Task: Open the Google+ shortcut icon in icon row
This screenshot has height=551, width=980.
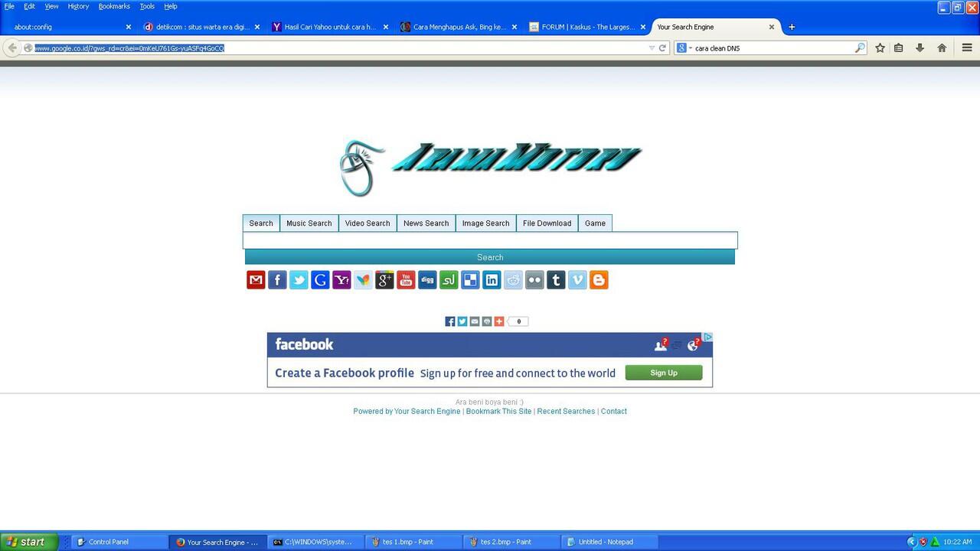Action: 384,280
